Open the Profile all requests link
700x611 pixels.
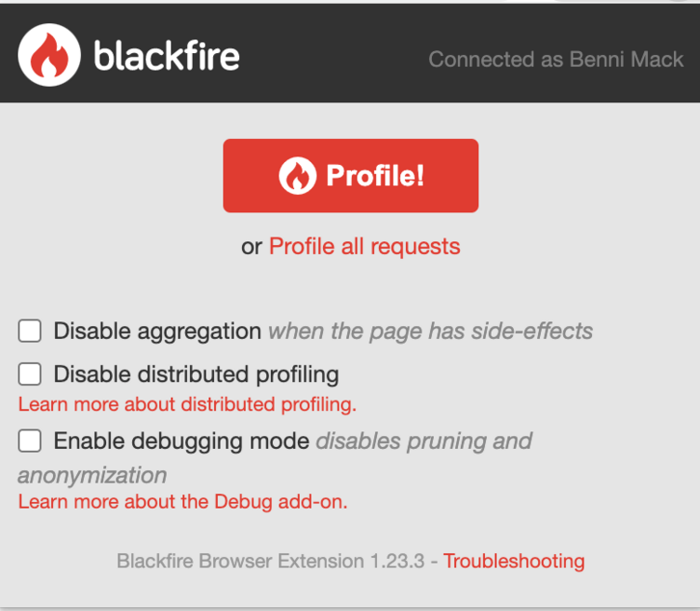[x=364, y=247]
